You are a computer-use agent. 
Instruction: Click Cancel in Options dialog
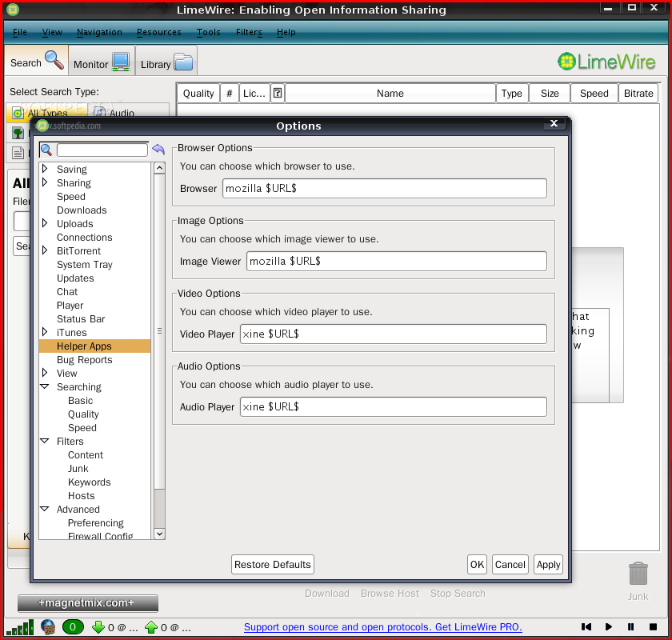coord(510,565)
